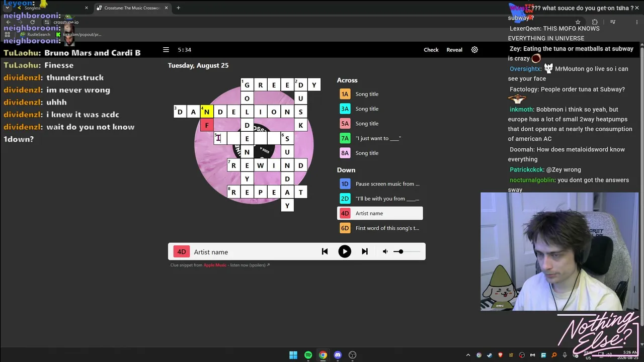This screenshot has height=362, width=644.
Task: Open Spotify from the taskbar
Action: pyautogui.click(x=308, y=355)
